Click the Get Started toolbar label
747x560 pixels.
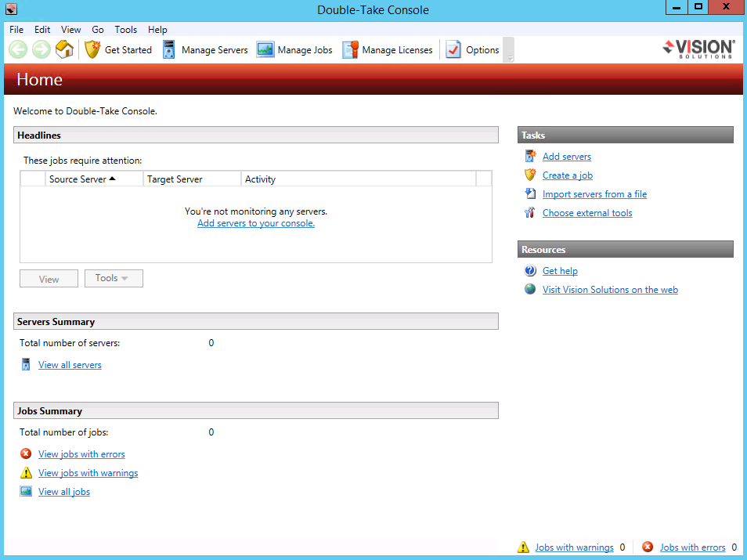(x=128, y=50)
